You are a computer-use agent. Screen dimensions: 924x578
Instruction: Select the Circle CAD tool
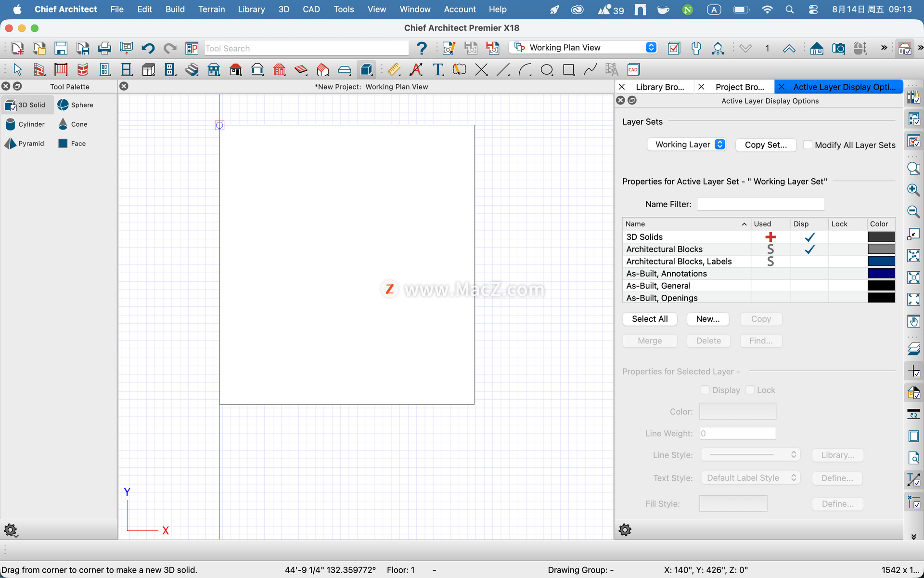click(547, 69)
